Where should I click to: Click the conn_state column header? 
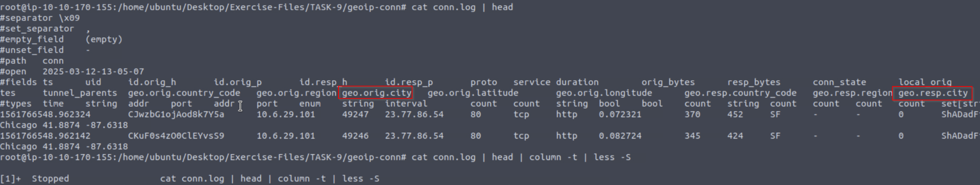840,82
